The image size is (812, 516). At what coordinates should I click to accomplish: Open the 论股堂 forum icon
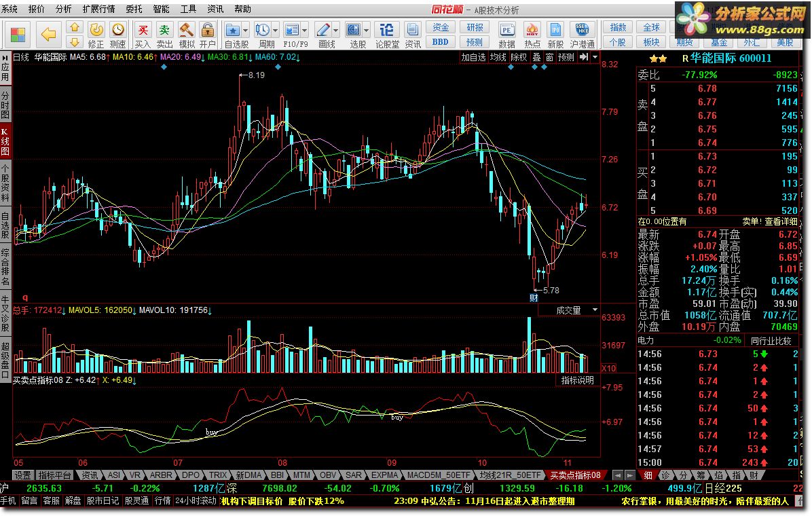[387, 35]
